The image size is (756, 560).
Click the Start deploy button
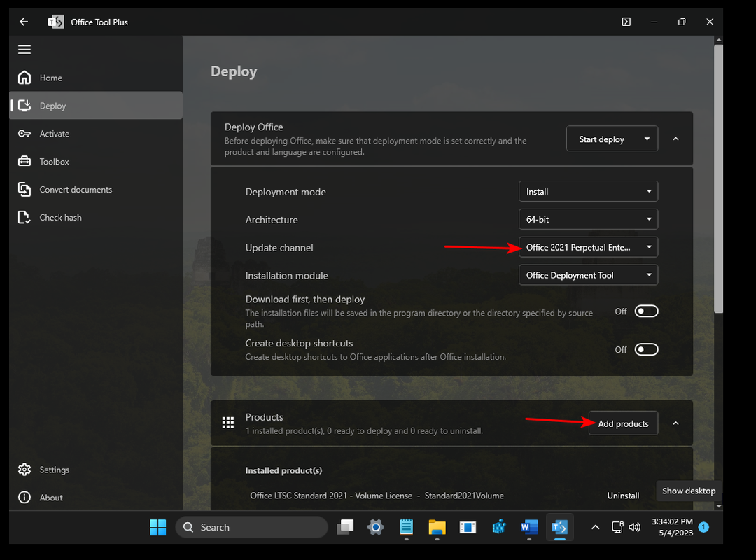pos(602,139)
